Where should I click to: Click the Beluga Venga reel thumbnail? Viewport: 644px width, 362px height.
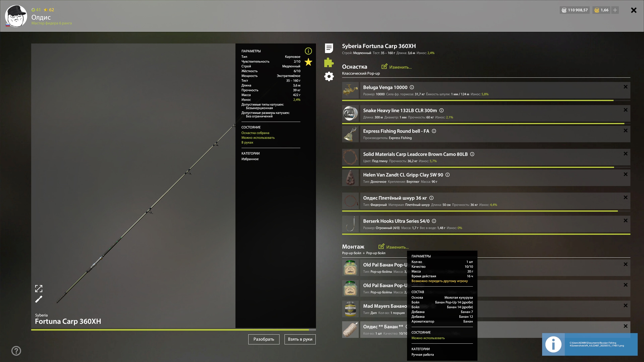point(350,90)
